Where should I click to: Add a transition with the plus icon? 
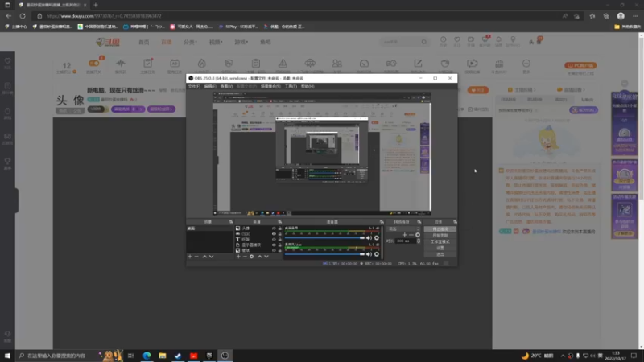pyautogui.click(x=405, y=235)
